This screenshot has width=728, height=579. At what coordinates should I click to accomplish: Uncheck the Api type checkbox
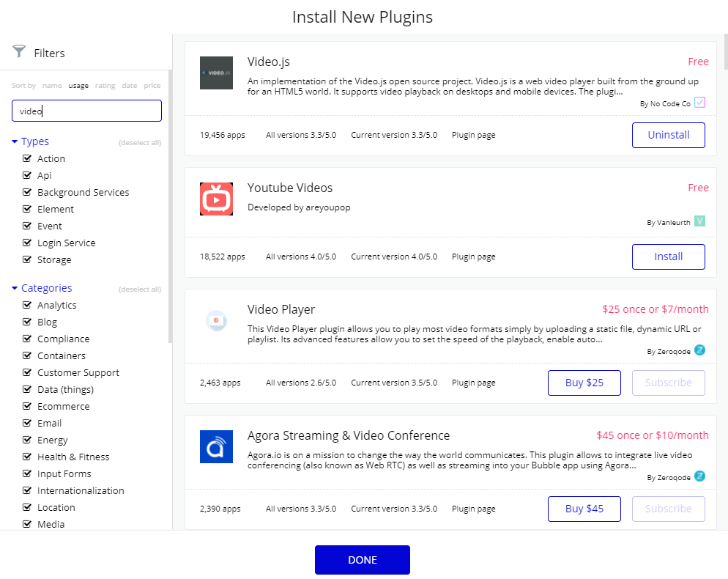27,175
